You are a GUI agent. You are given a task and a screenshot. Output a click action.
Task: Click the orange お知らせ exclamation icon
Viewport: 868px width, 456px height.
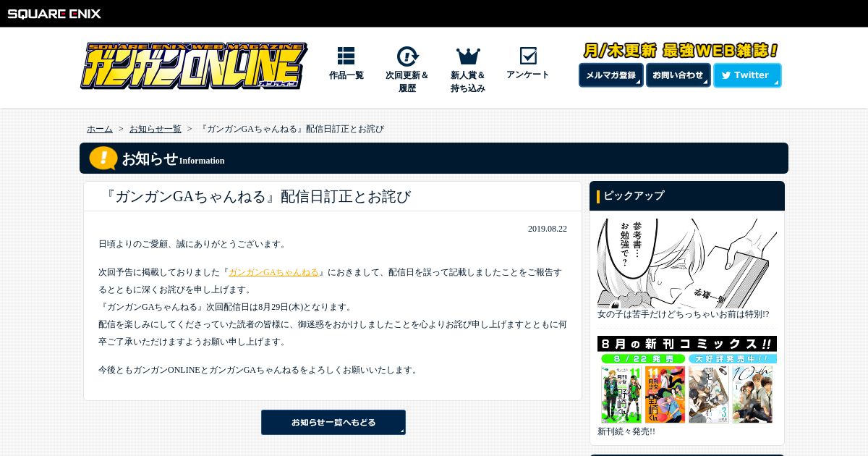[103, 158]
